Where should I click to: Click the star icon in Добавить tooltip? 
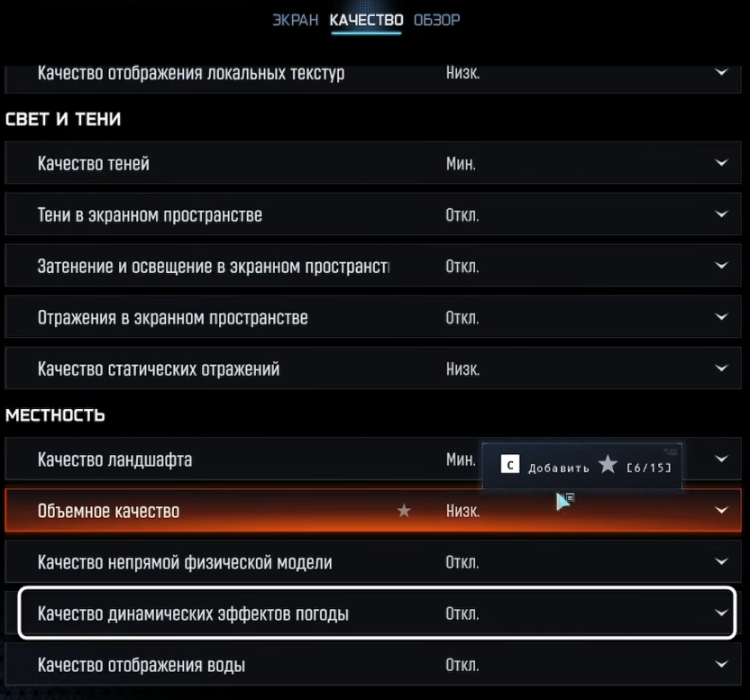coord(608,465)
